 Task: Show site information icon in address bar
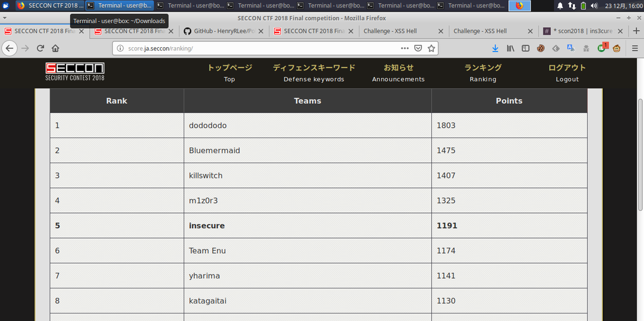point(120,48)
